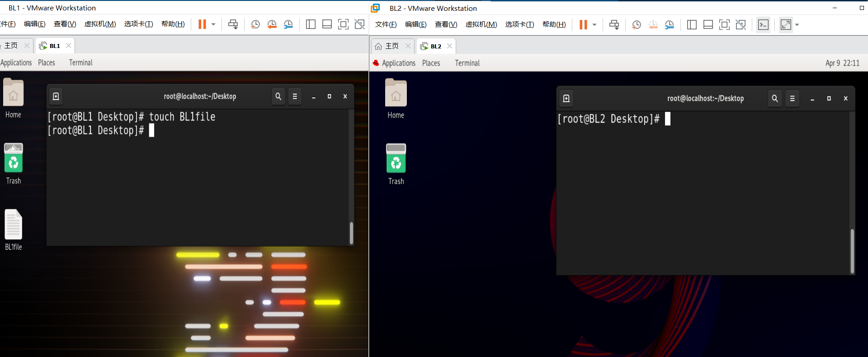The height and width of the screenshot is (357, 868).
Task: Open Places menu in BL1 guest desktop
Action: point(47,62)
